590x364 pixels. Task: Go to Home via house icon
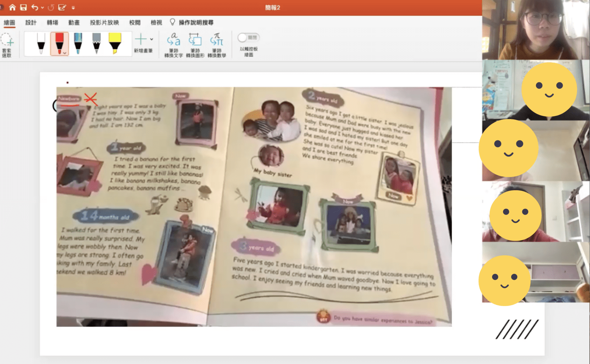(12, 7)
